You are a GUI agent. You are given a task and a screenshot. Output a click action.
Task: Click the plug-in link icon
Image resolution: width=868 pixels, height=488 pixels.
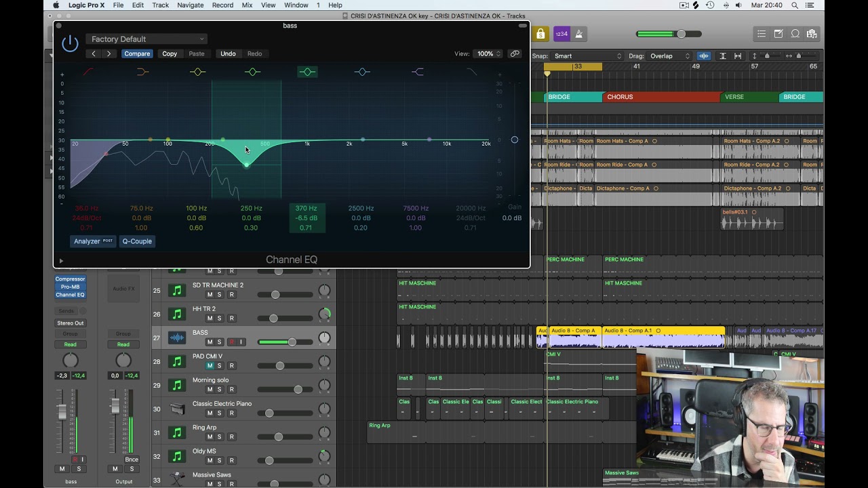pyautogui.click(x=515, y=54)
